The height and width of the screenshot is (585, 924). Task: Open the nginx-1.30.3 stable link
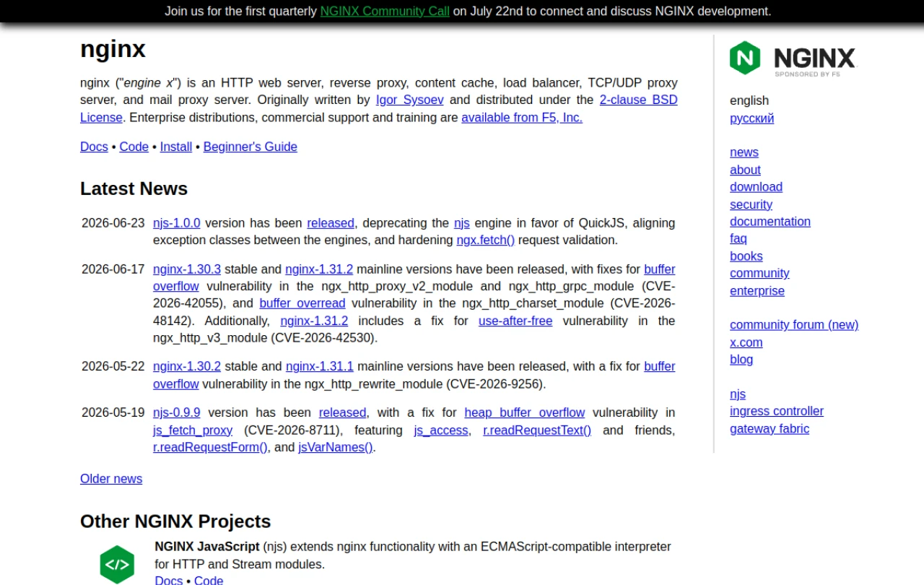coord(187,269)
